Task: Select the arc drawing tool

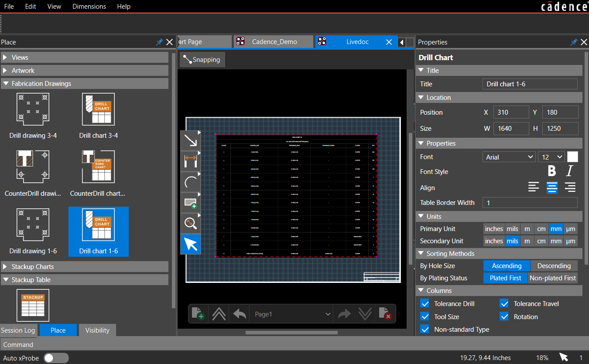Action: point(191,182)
